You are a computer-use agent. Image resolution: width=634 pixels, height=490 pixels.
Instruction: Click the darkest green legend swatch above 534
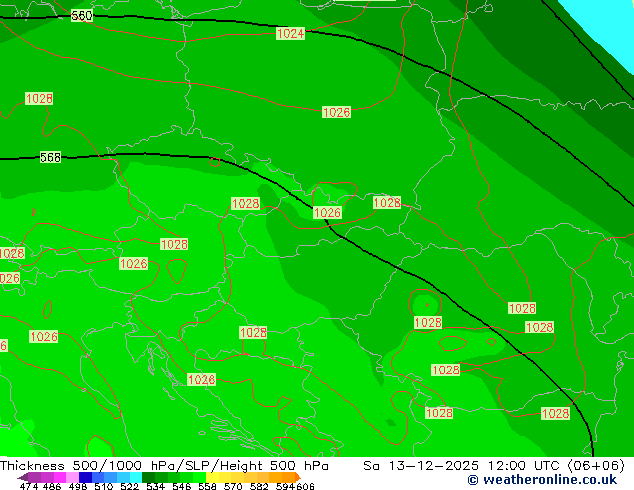click(x=148, y=477)
